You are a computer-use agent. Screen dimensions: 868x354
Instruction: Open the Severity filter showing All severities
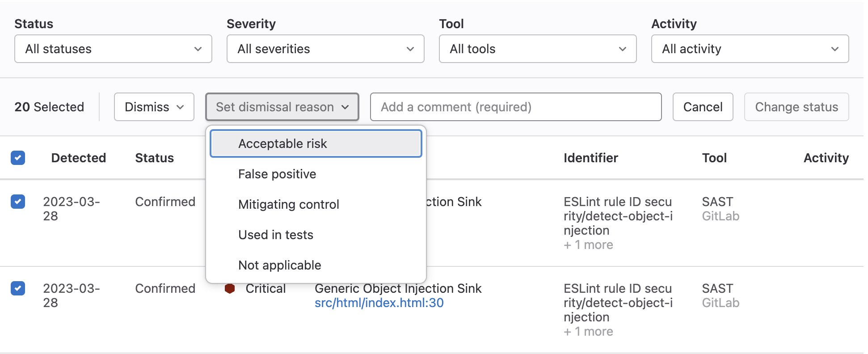[x=325, y=49]
